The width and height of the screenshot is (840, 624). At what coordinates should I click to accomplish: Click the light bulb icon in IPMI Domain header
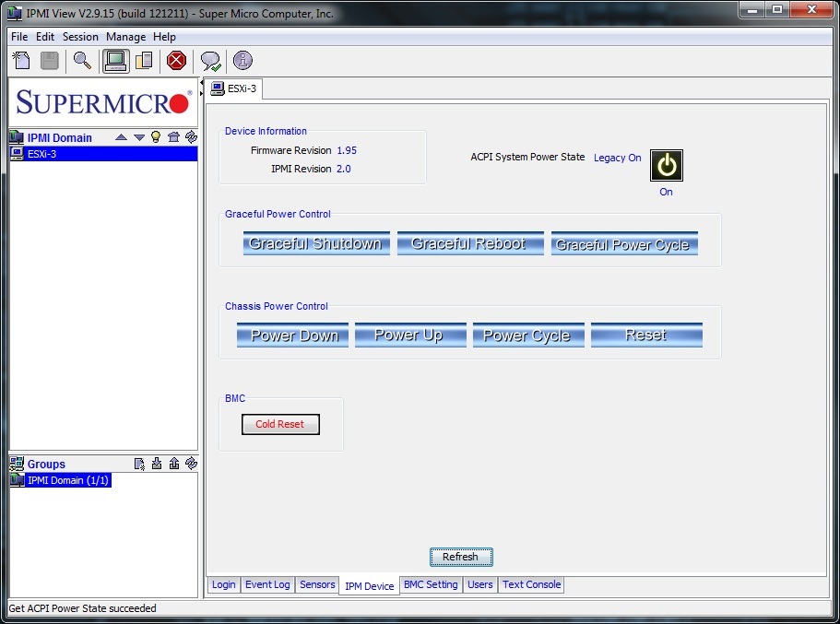click(x=156, y=137)
